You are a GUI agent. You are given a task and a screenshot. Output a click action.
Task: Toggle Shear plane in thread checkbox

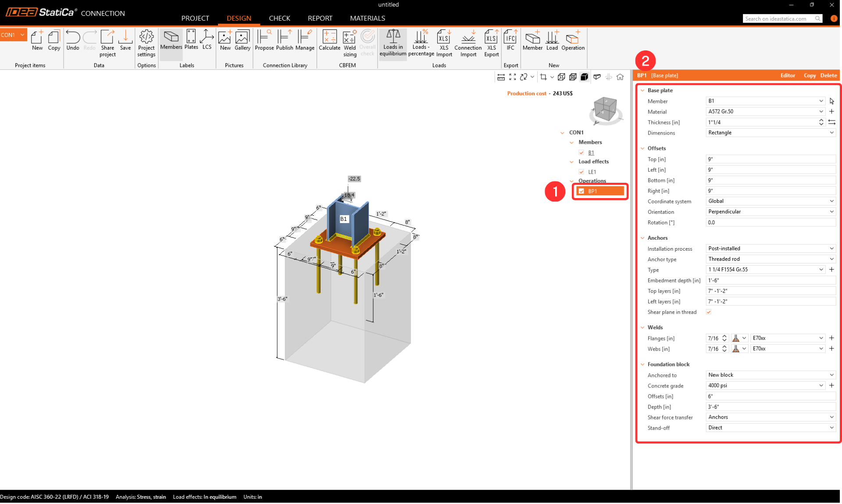pyautogui.click(x=709, y=312)
